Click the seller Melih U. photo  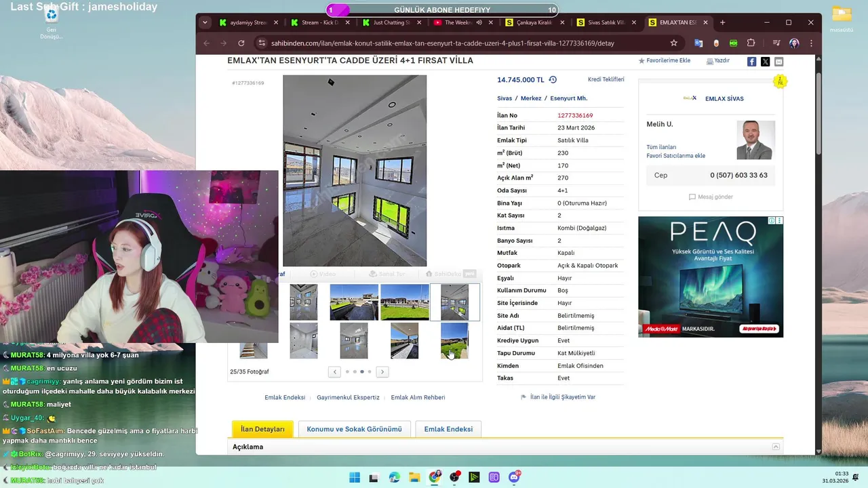(x=755, y=140)
